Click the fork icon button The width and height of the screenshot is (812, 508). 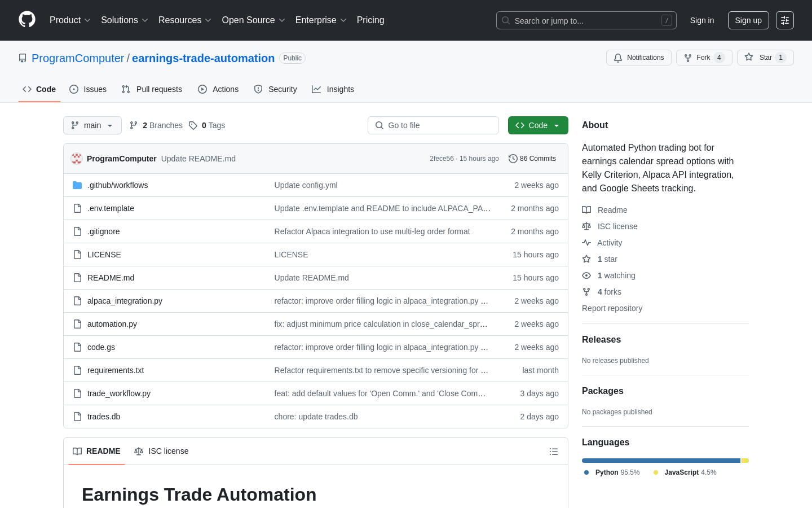(688, 58)
